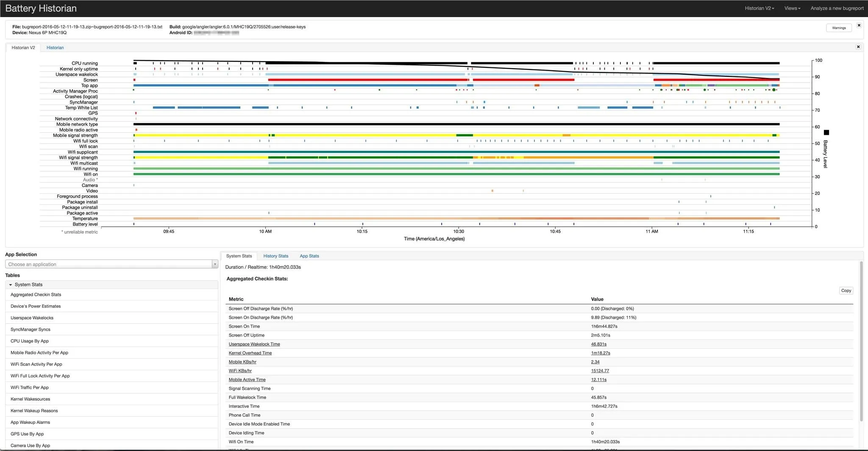Open GPS Use By App table
This screenshot has height=451, width=868.
[27, 434]
